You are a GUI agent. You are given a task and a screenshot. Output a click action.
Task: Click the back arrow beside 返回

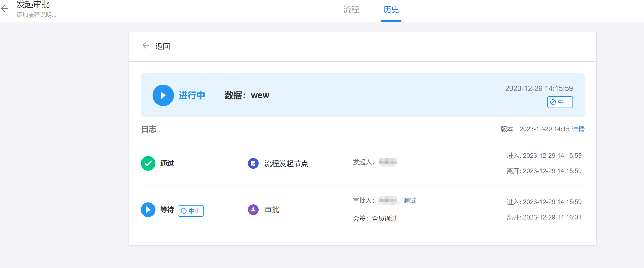[146, 45]
